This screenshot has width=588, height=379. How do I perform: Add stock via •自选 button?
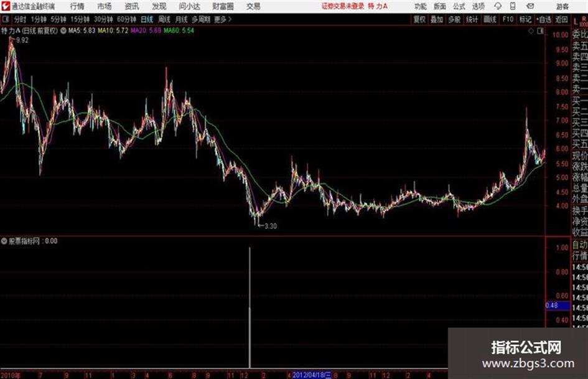click(544, 19)
